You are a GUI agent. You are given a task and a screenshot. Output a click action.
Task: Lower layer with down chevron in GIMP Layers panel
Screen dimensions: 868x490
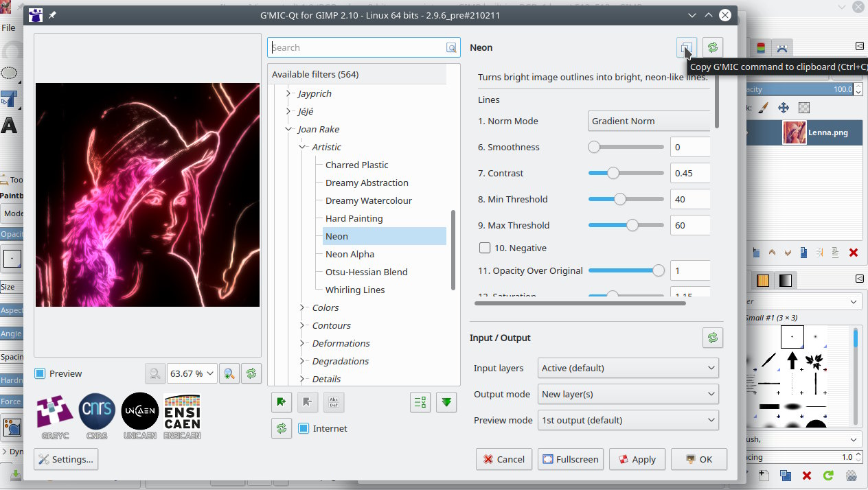788,253
